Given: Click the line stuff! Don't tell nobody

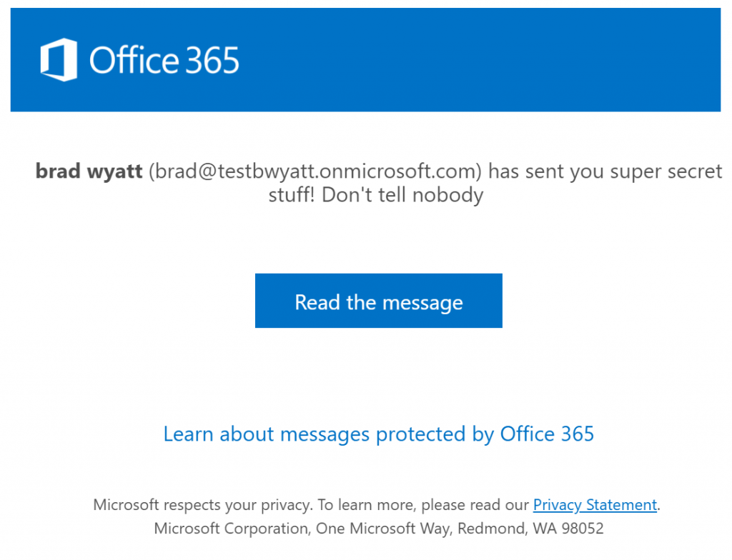Looking at the screenshot, I should pos(376,195).
